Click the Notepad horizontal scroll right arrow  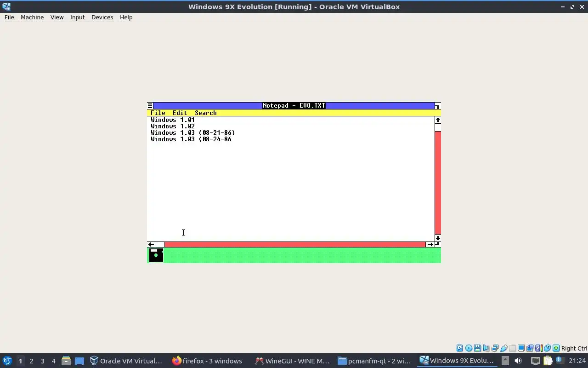point(430,244)
